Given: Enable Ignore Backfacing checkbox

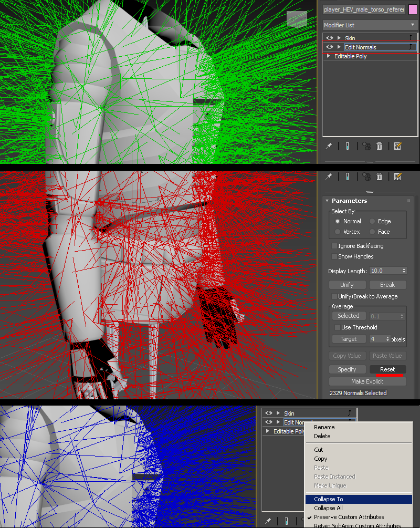Looking at the screenshot, I should pos(334,246).
